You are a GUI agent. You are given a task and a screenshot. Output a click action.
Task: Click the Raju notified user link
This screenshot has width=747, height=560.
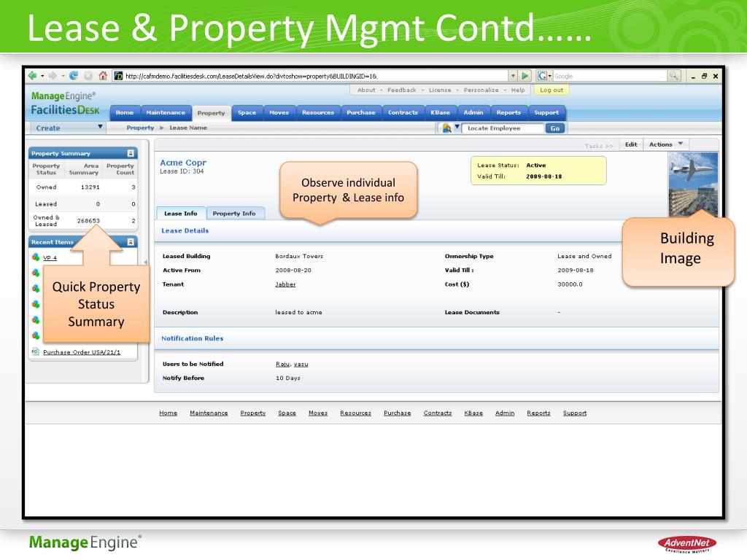282,364
